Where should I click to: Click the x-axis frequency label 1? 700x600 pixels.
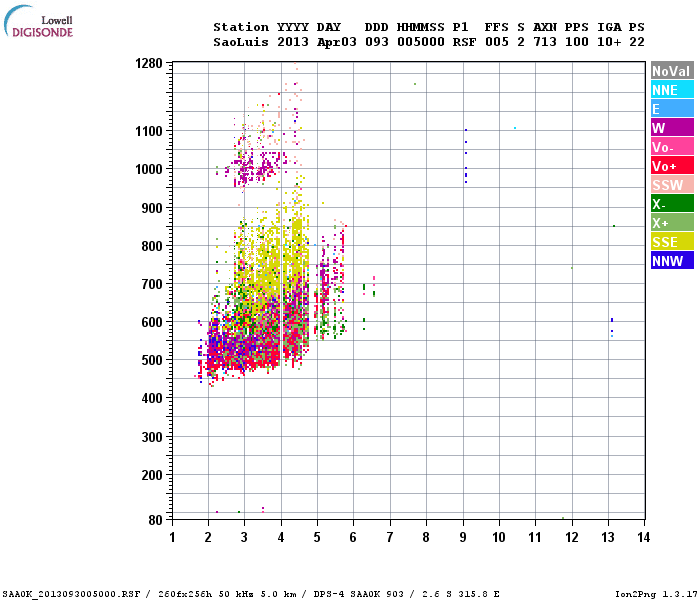172,537
